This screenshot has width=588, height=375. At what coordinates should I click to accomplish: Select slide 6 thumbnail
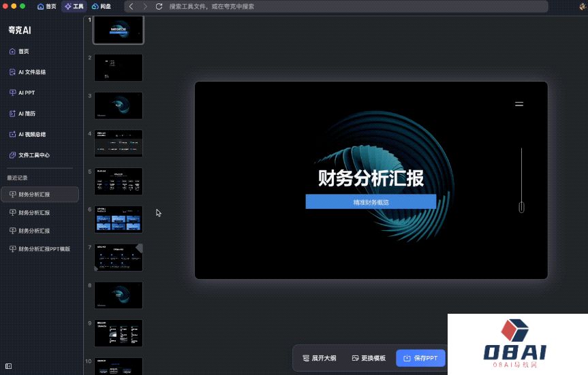coord(119,219)
